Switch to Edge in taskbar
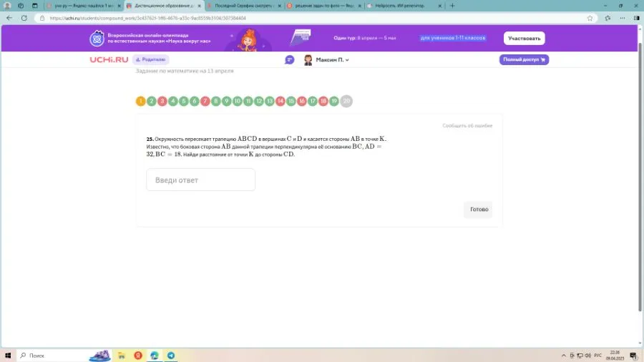644x362 pixels. (155, 356)
